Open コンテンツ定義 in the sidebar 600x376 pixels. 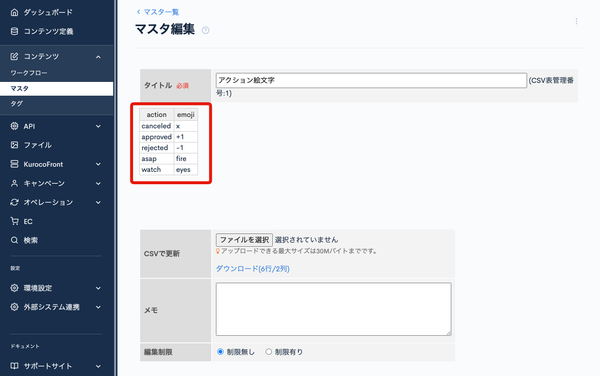pyautogui.click(x=48, y=31)
